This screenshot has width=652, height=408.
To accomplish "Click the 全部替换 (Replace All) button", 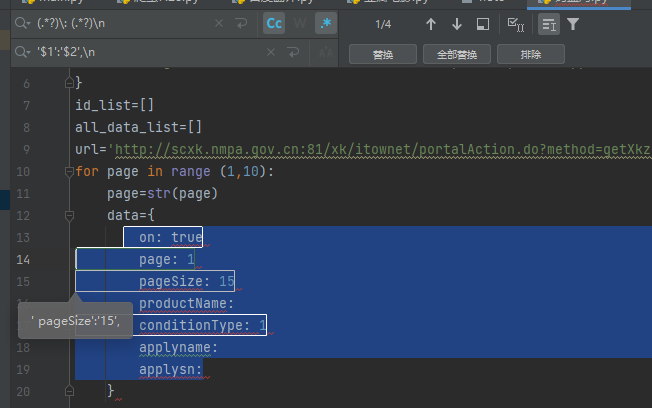I will pos(457,54).
